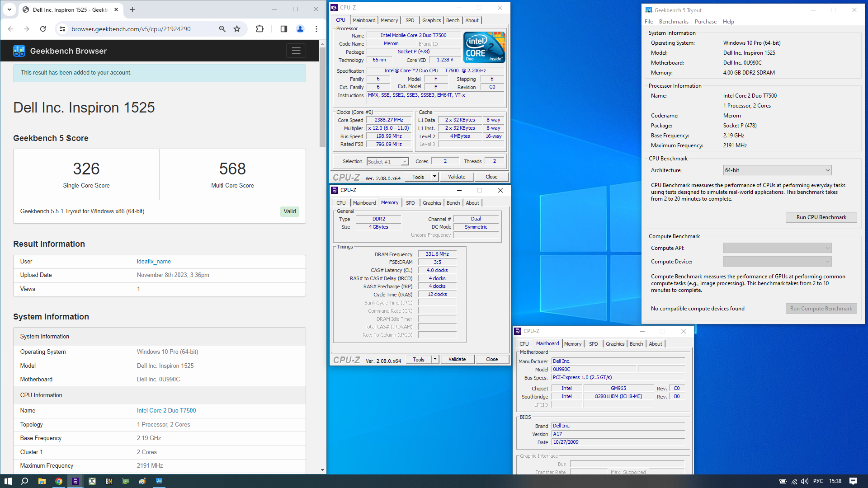Screen dimensions: 868x488
Task: Launch the Pi benchmark taskbar icon
Action: pos(92,481)
